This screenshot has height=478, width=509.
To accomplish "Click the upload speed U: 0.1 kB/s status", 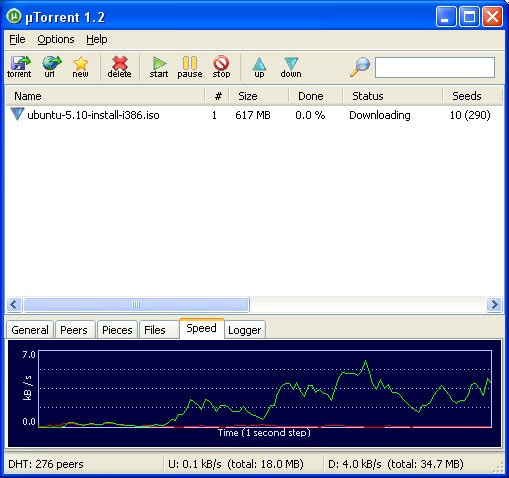I will (236, 464).
